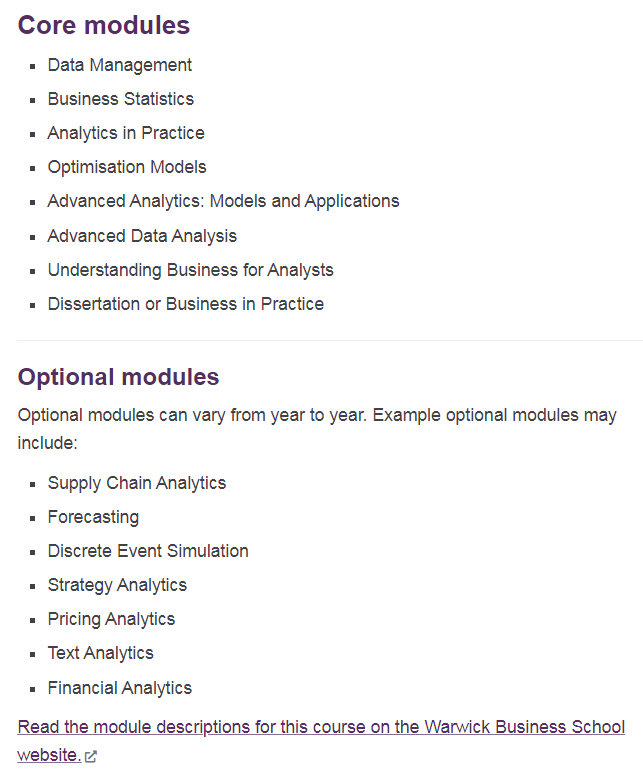Screen dimensions: 643x780
Task: Click Discrete Event Simulation entry
Action: pyautogui.click(x=148, y=551)
